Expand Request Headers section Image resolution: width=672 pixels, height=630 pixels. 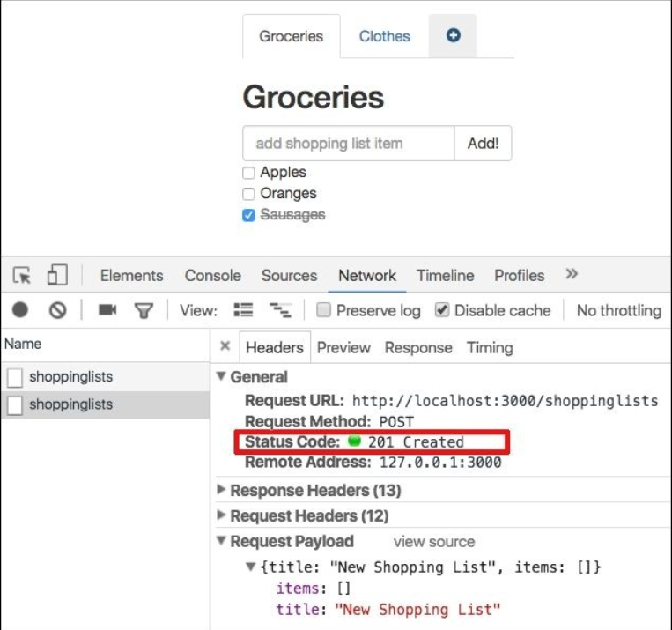pyautogui.click(x=221, y=515)
